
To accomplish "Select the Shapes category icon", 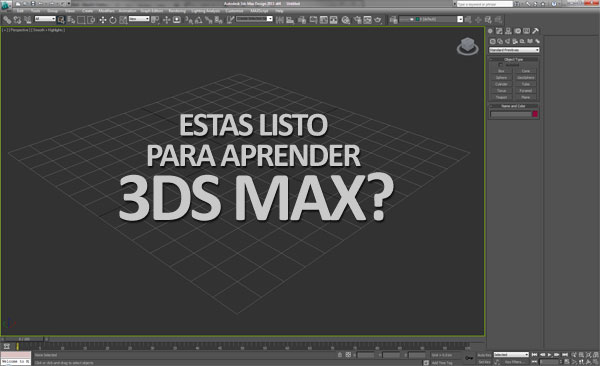I will (x=500, y=41).
